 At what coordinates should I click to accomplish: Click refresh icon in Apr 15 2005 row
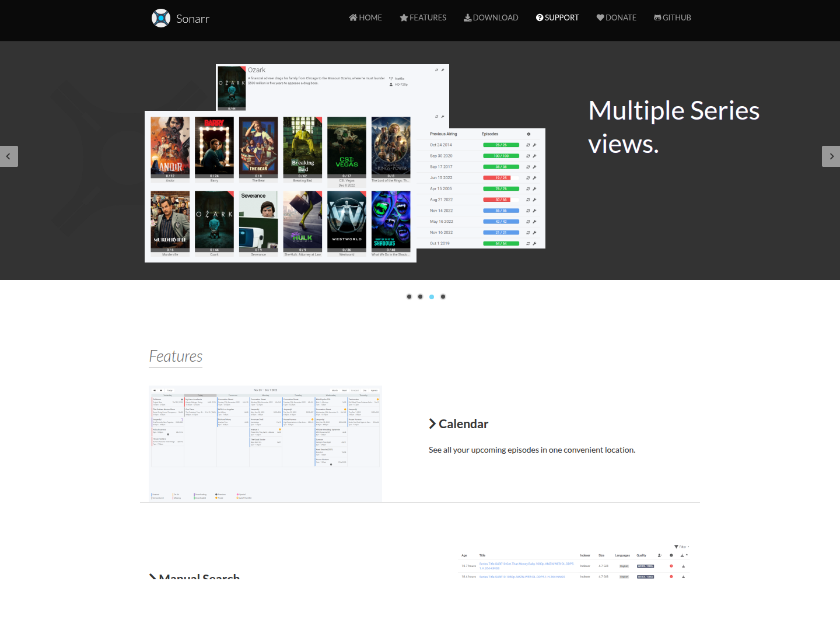click(x=528, y=189)
